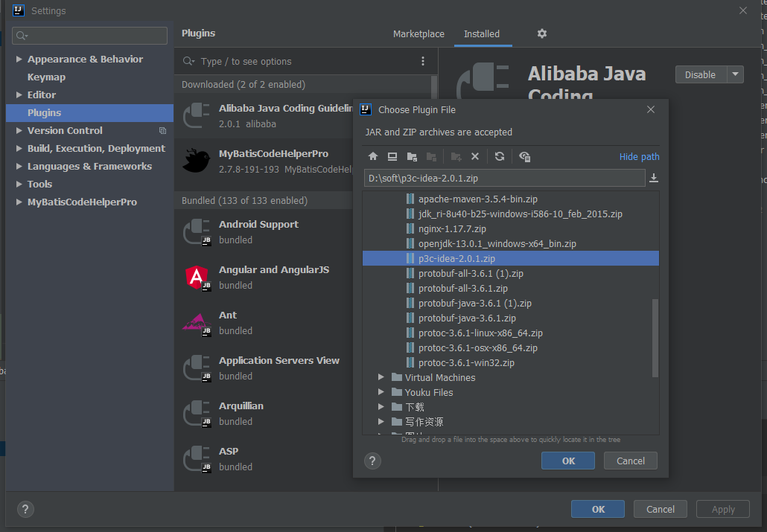This screenshot has height=532, width=767.
Task: Click Cancel in Choose Plugin File dialog
Action: (x=630, y=461)
